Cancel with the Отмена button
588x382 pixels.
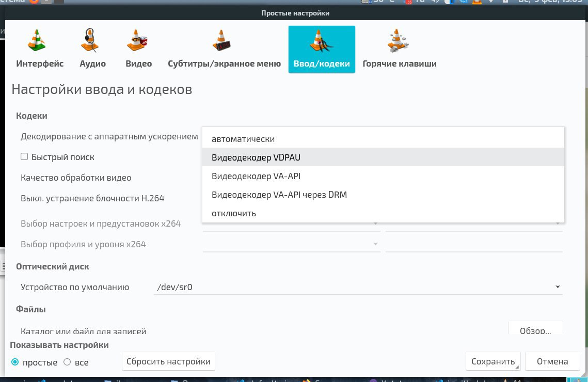pyautogui.click(x=552, y=361)
